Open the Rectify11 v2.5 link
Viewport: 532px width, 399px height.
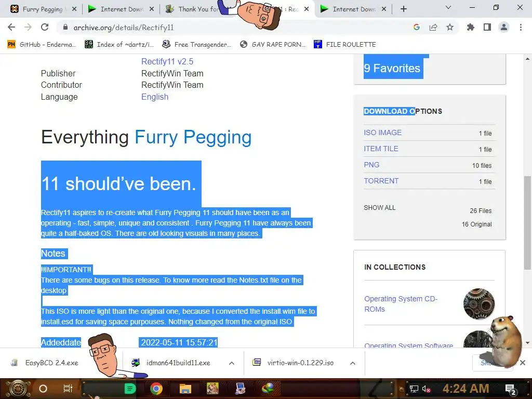[x=167, y=61]
